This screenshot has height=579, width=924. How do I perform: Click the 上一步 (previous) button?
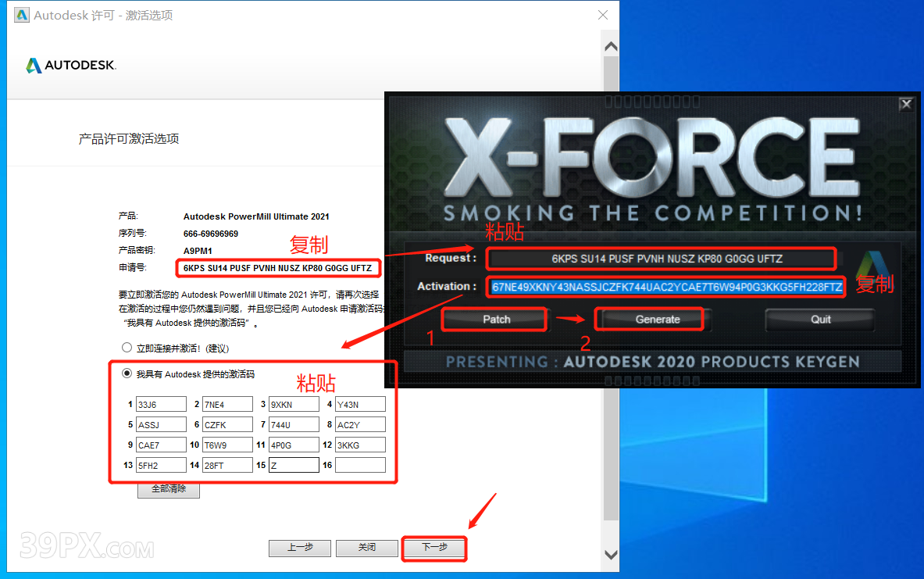tap(300, 548)
